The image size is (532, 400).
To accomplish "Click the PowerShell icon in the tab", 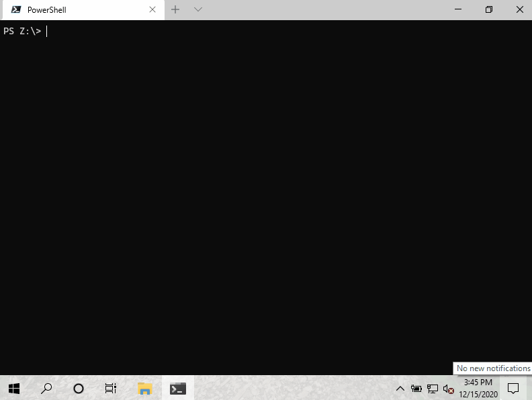I will tap(16, 10).
